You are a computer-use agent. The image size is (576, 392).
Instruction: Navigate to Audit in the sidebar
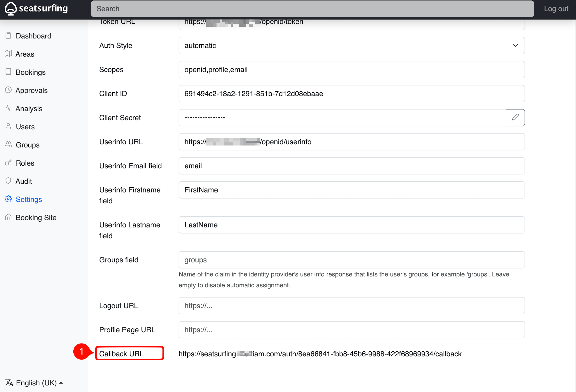(x=24, y=181)
